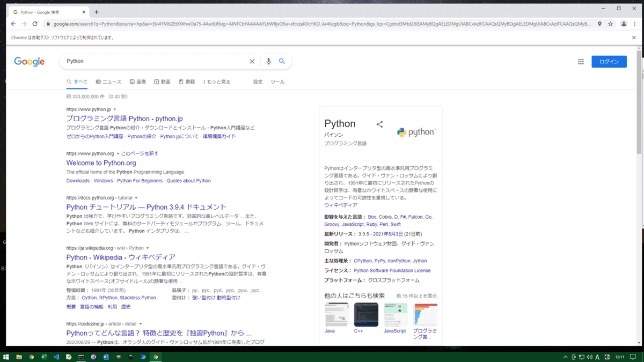The width and height of the screenshot is (644, 362).
Task: Click the Python Software Foundation License link
Action: (392, 271)
